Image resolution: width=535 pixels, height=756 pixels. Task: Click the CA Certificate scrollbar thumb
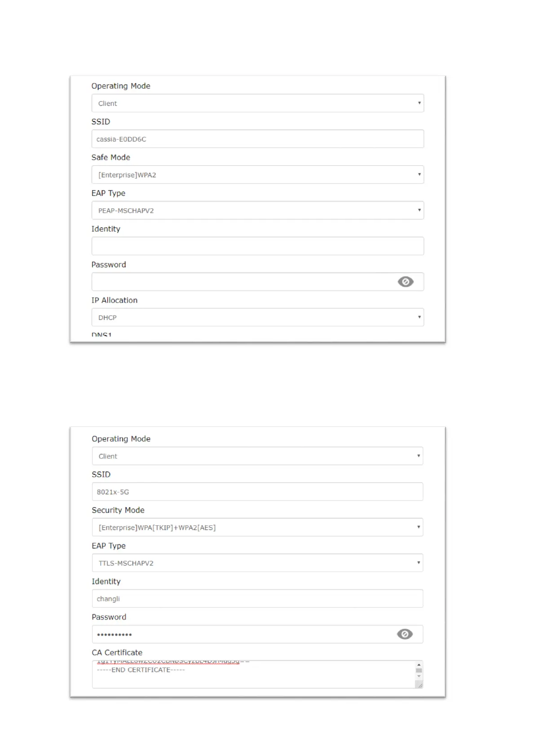419,670
